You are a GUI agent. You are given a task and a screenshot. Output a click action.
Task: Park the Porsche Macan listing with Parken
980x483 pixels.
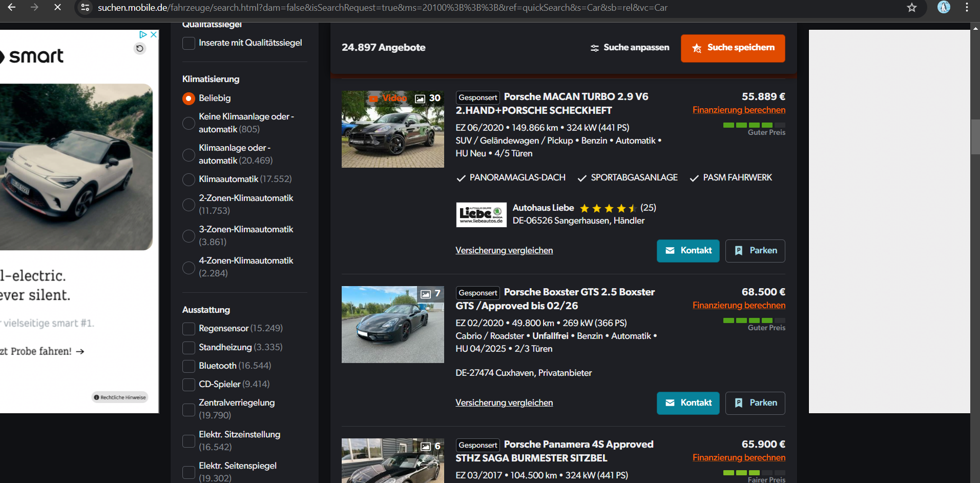click(755, 251)
